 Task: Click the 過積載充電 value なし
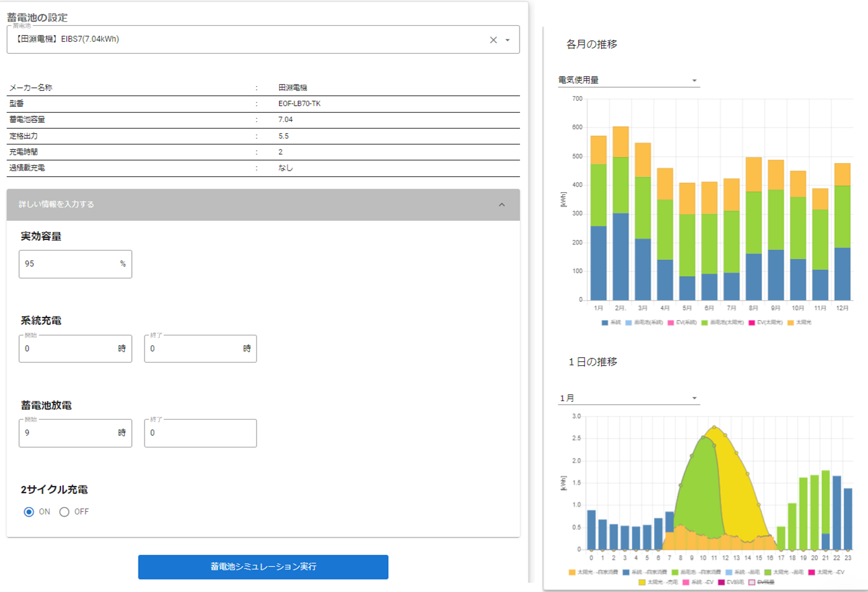pyautogui.click(x=286, y=168)
